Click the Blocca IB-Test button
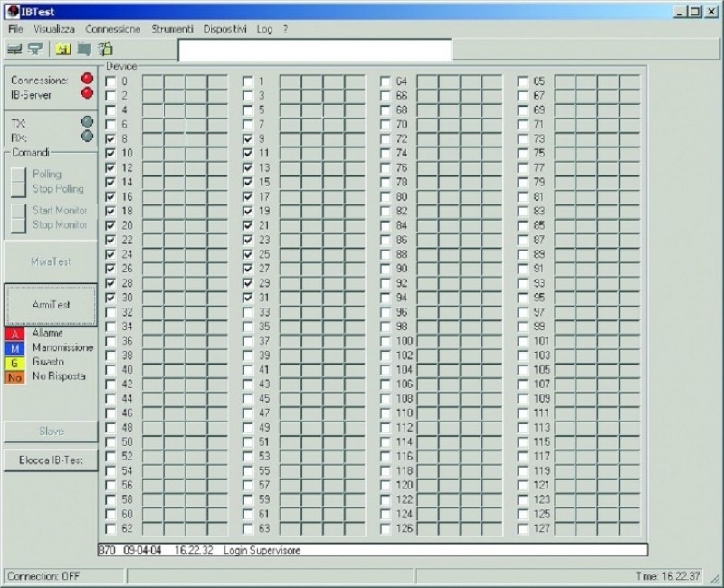Screen dimensions: 724x588 50,460
